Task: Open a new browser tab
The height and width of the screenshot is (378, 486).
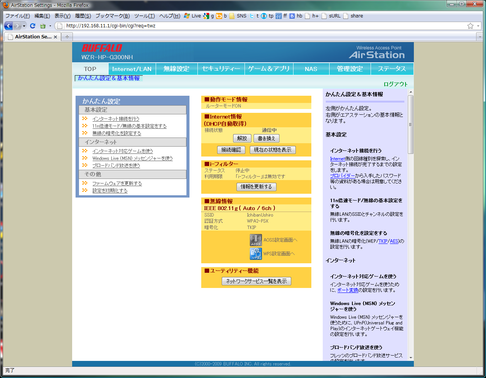Action: [x=67, y=37]
